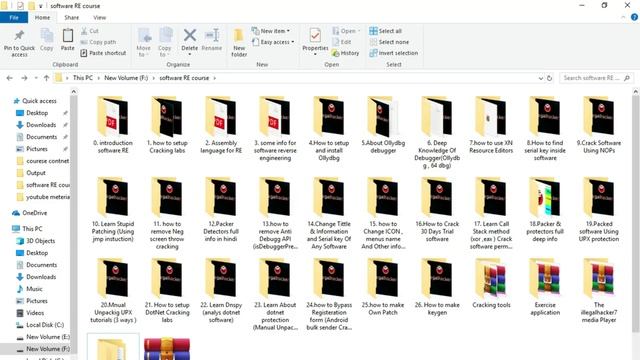Select folder 2. Assembly language for RE

click(221, 125)
